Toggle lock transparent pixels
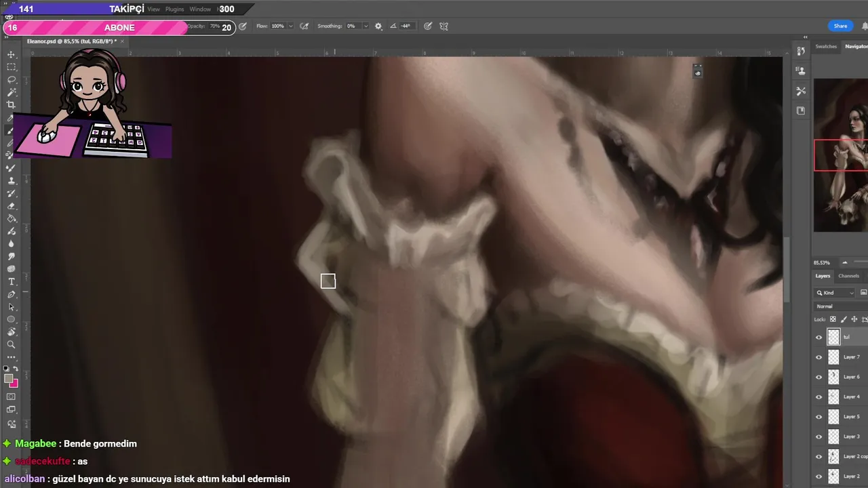 [833, 319]
